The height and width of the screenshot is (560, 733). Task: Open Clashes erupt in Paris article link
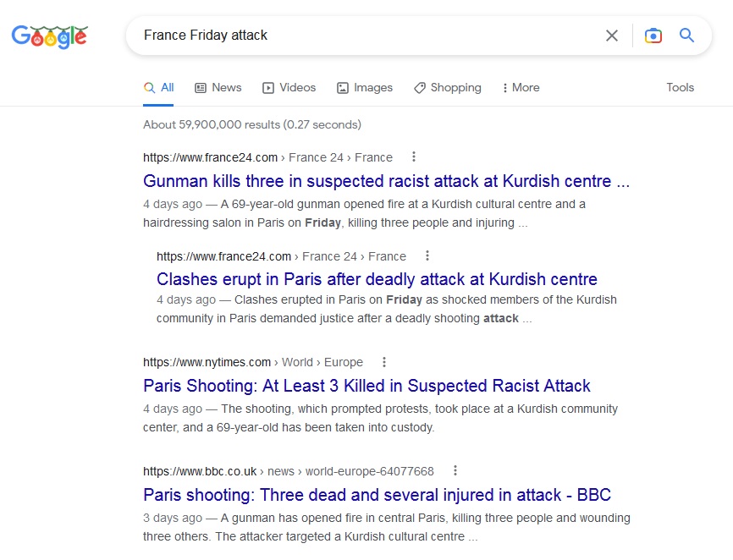pos(377,279)
